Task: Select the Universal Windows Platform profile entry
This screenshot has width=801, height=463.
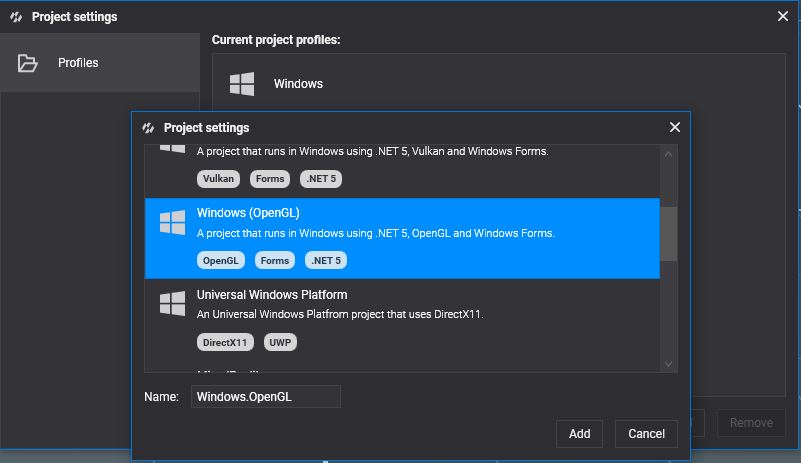Action: coord(402,318)
